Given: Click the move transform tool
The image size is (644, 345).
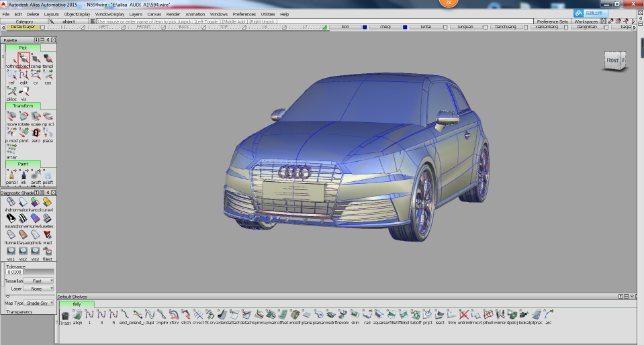Looking at the screenshot, I should pyautogui.click(x=12, y=117).
